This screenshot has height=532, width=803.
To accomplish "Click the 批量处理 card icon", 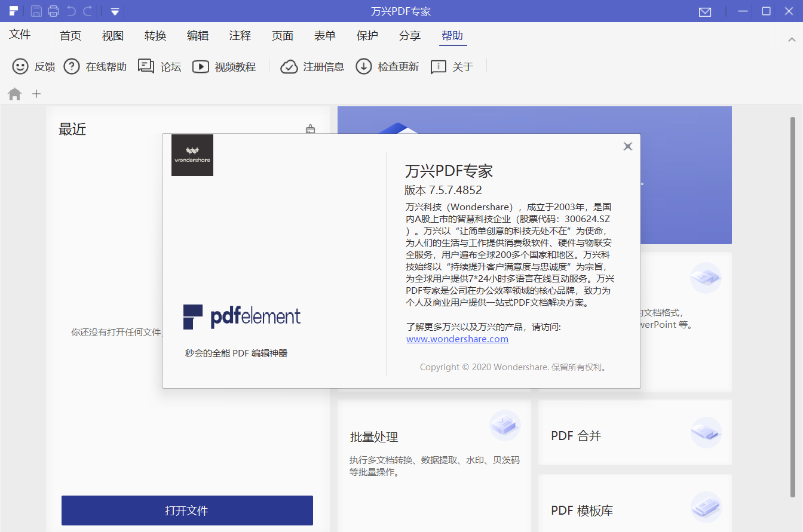I will pos(505,425).
